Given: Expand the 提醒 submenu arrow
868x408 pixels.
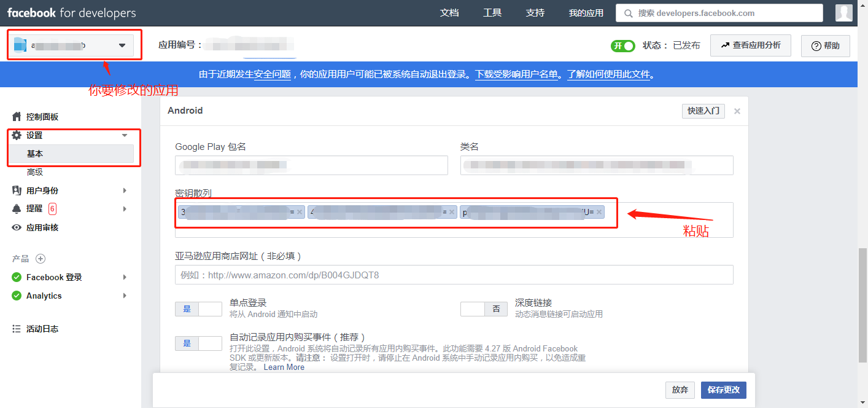Looking at the screenshot, I should (125, 209).
